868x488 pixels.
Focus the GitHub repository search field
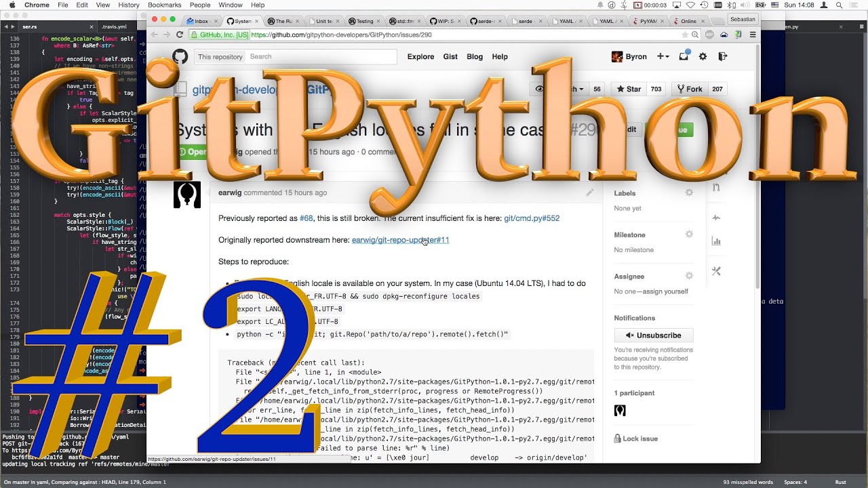click(x=321, y=56)
